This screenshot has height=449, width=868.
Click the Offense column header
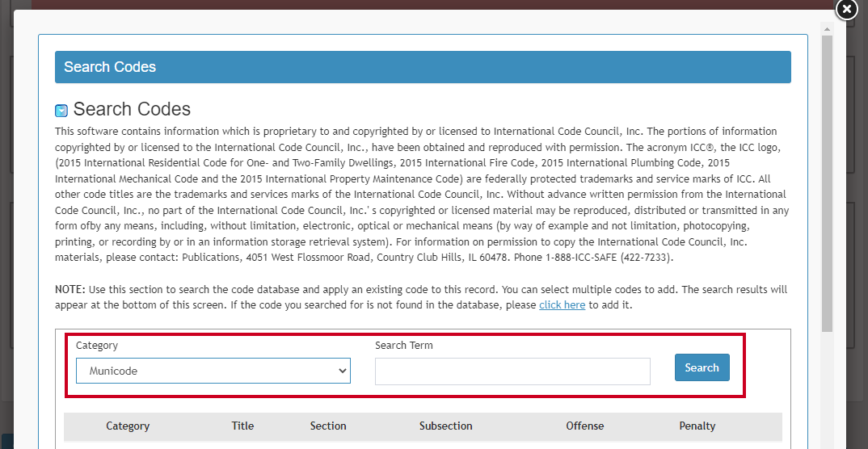coord(584,426)
